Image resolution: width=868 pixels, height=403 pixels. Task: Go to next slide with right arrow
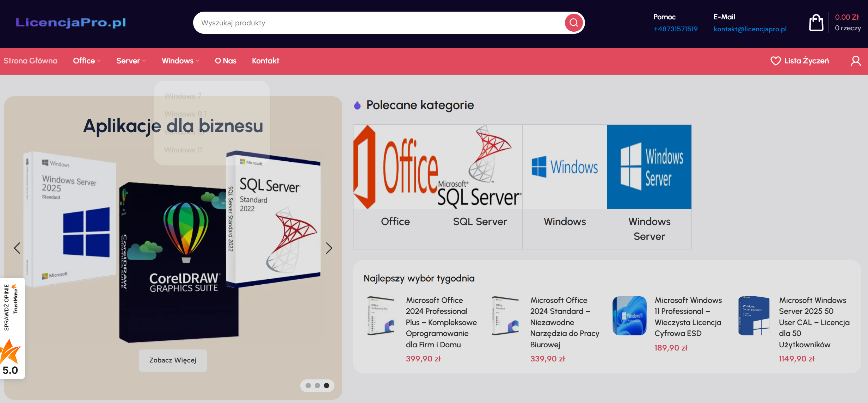329,248
